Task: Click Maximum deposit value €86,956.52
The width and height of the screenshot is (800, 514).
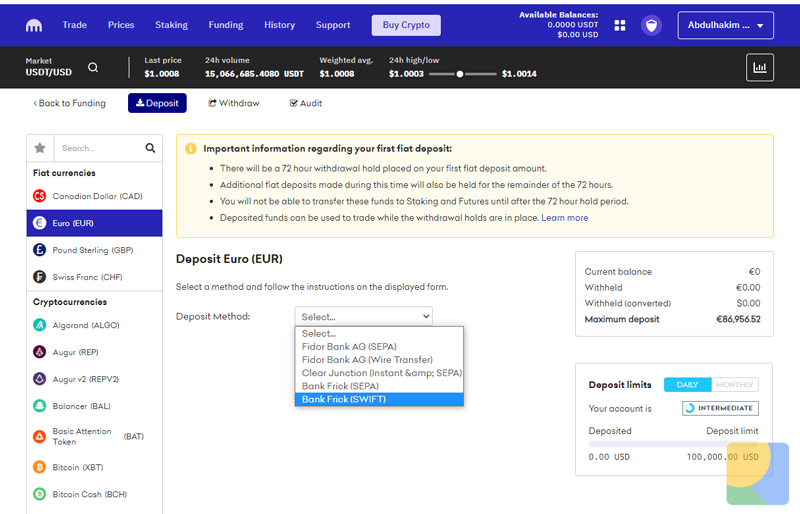Action: point(738,319)
